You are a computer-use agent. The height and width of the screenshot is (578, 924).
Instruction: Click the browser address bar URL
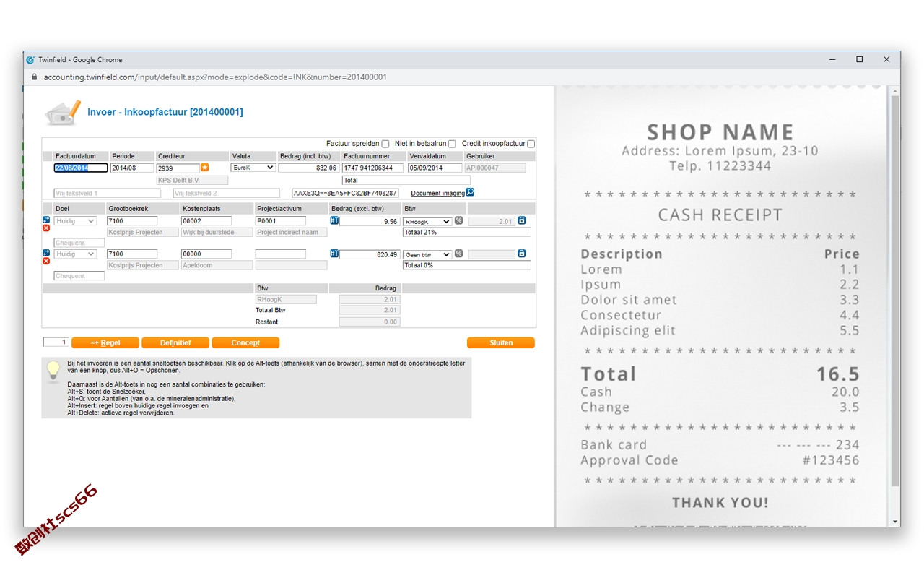[x=215, y=77]
